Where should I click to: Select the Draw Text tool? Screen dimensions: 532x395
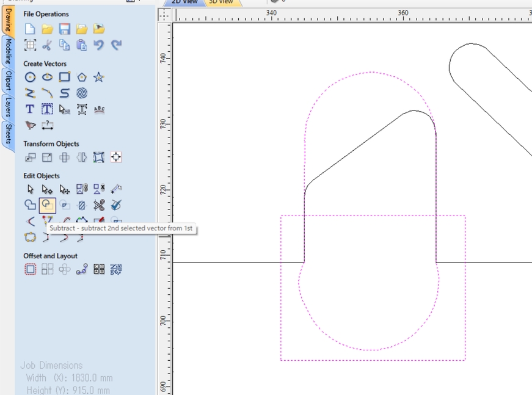pyautogui.click(x=30, y=109)
